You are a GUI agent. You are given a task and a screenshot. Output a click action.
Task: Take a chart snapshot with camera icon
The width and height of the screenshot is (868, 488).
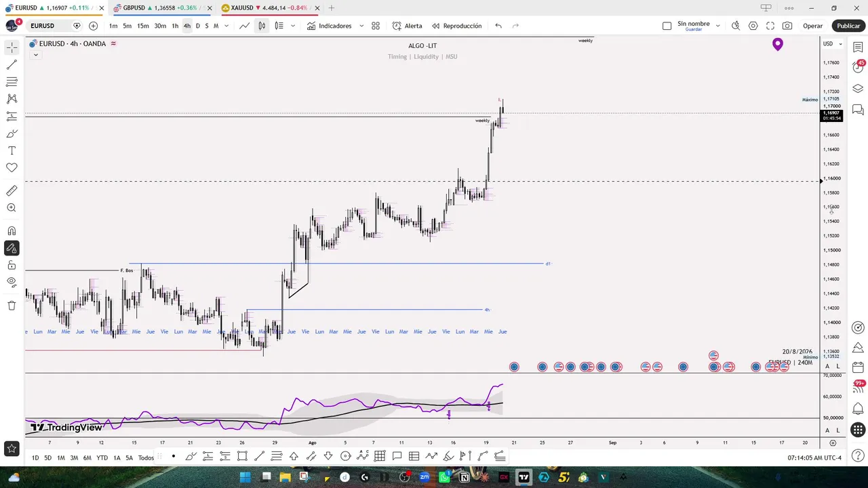click(787, 26)
